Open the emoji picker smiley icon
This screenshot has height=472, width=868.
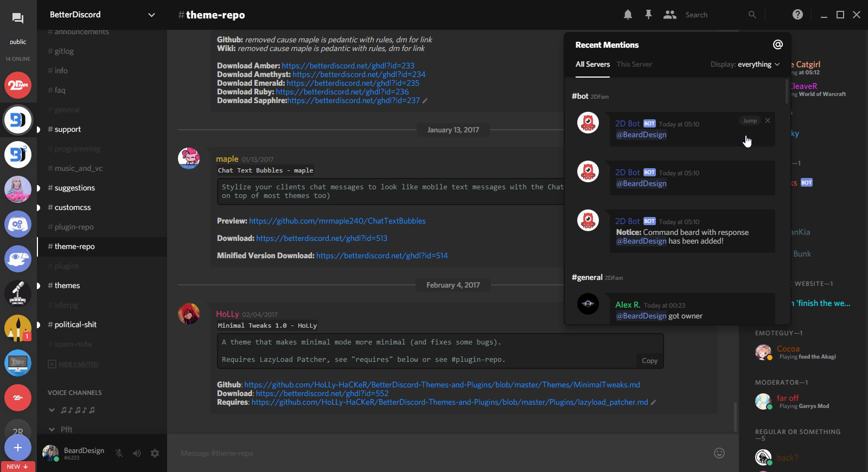coord(719,453)
